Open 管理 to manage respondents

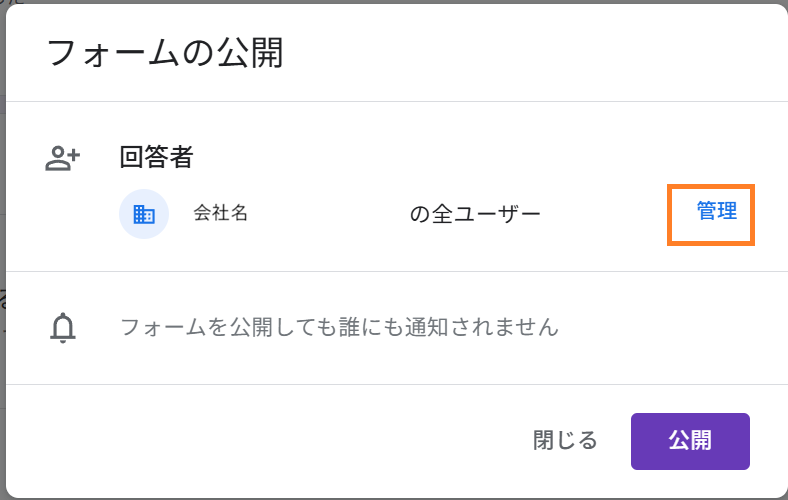[x=716, y=212]
